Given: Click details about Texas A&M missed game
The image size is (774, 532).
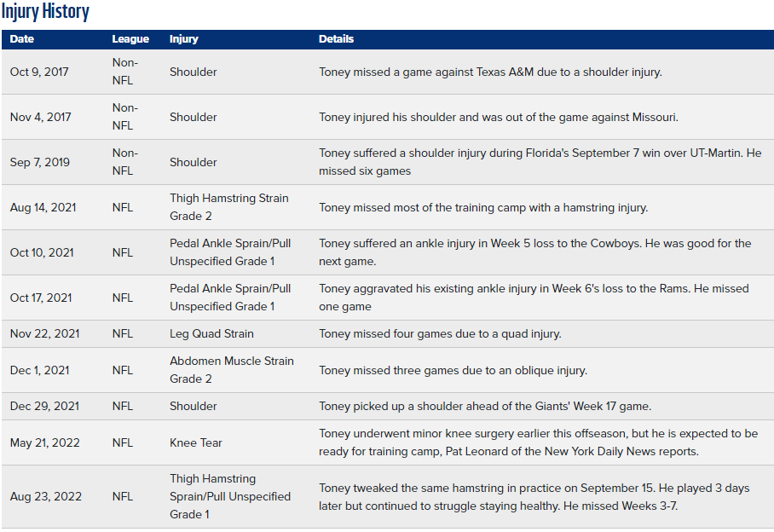Looking at the screenshot, I should tap(490, 72).
